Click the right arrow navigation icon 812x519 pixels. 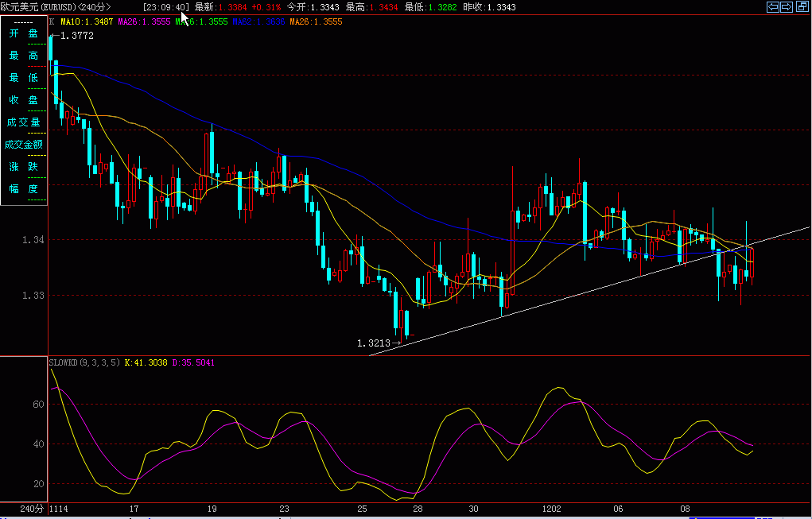pos(787,6)
